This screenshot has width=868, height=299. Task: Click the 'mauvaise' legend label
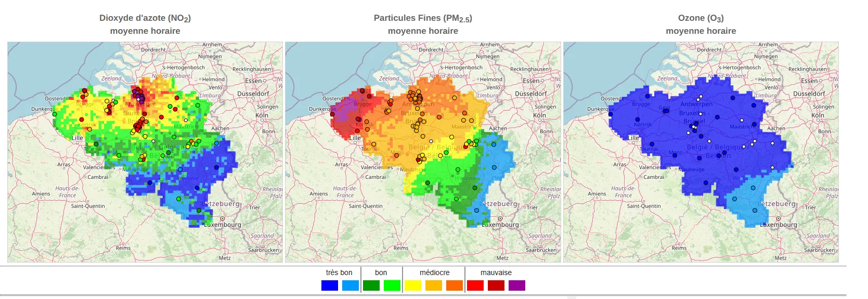pyautogui.click(x=496, y=272)
